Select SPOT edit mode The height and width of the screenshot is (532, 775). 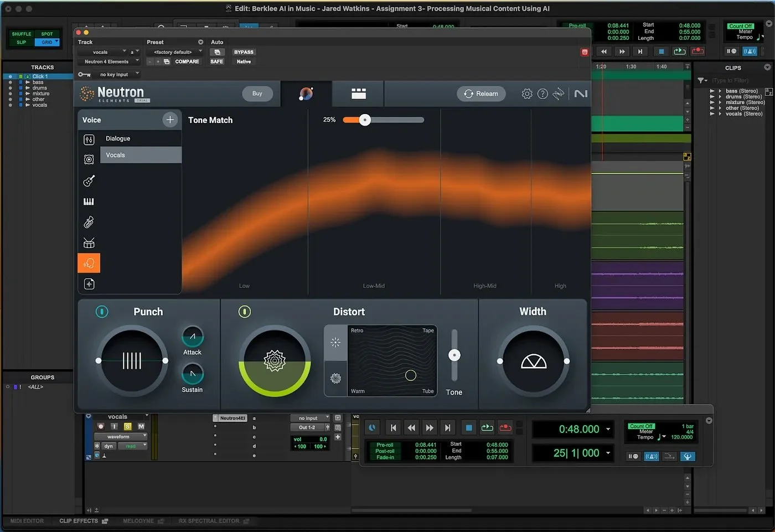point(47,34)
